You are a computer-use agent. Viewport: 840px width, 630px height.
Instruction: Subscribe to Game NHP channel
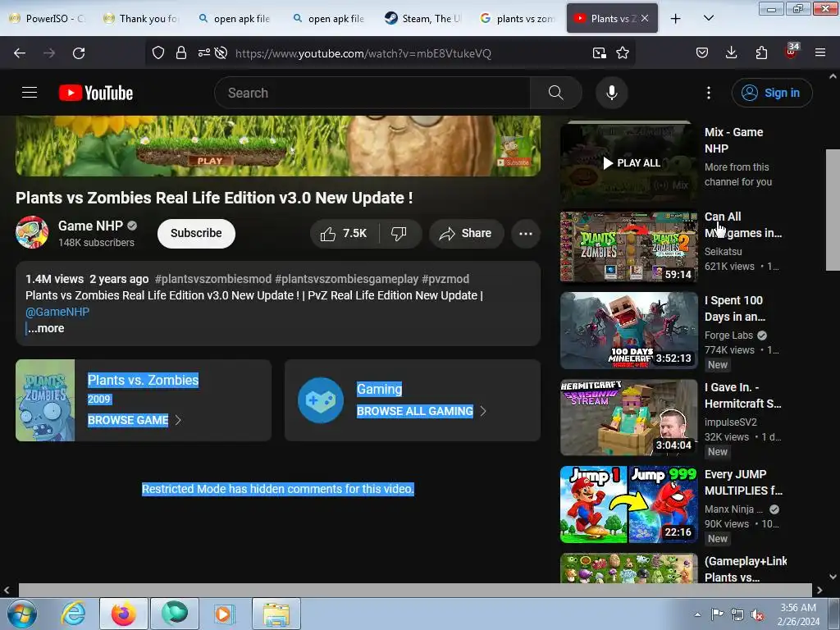click(x=196, y=234)
